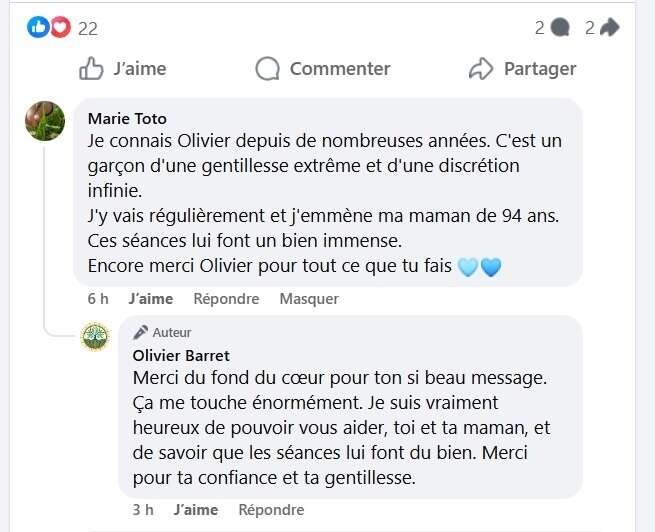Screen dimensions: 655x532
Task: Open Olivier Barret's round profile avatar
Action: [x=95, y=337]
